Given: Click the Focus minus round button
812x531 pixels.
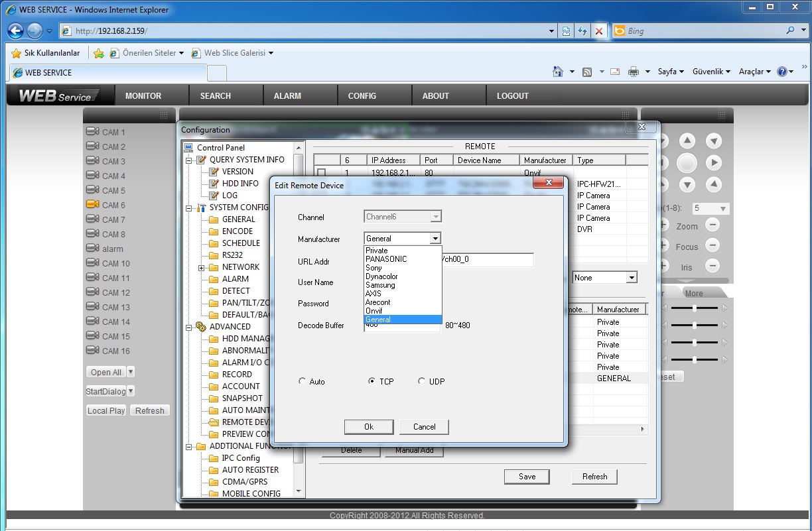Looking at the screenshot, I should (x=712, y=246).
